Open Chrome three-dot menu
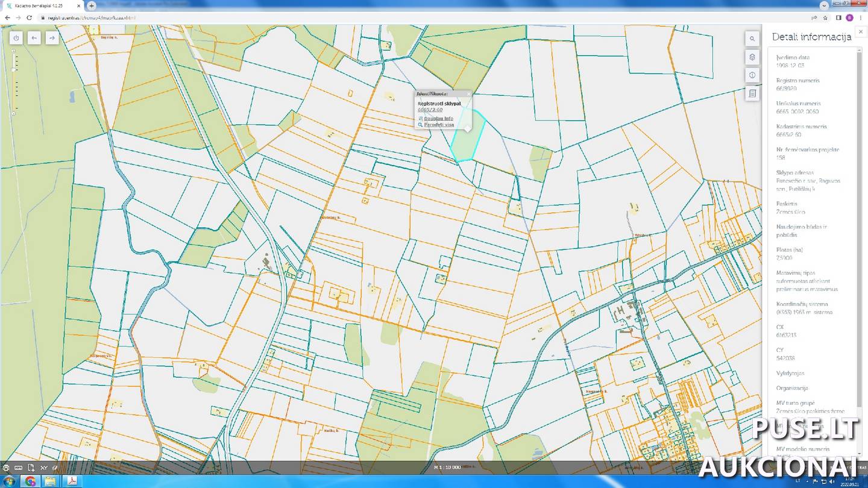The image size is (868, 488). 860,17
